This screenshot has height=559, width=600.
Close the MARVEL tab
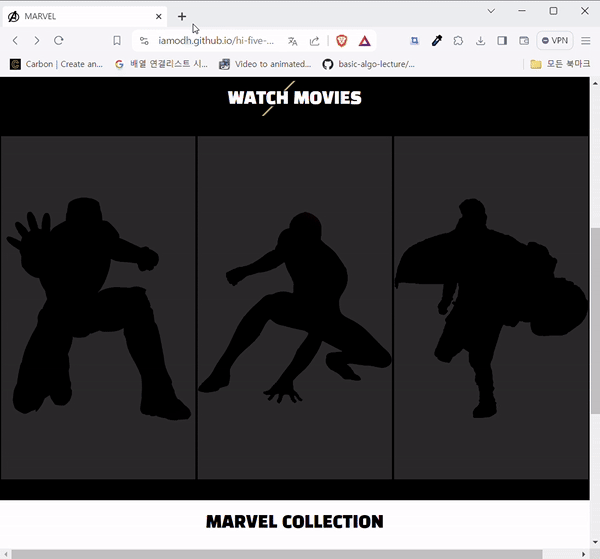click(x=159, y=16)
